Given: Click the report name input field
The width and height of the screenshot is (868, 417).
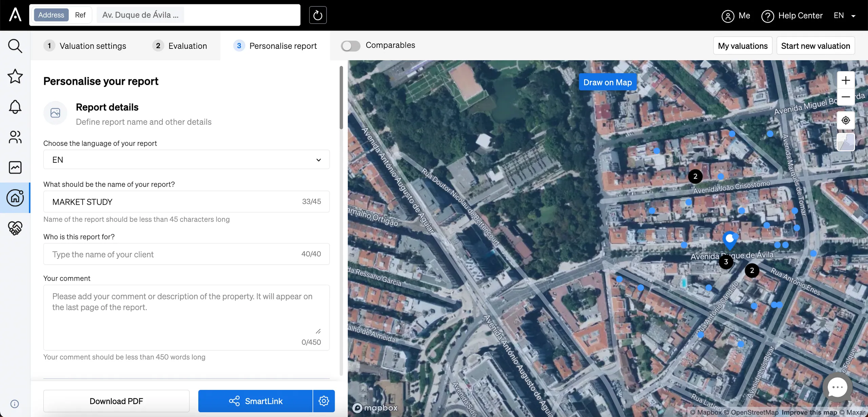Looking at the screenshot, I should click(x=186, y=202).
